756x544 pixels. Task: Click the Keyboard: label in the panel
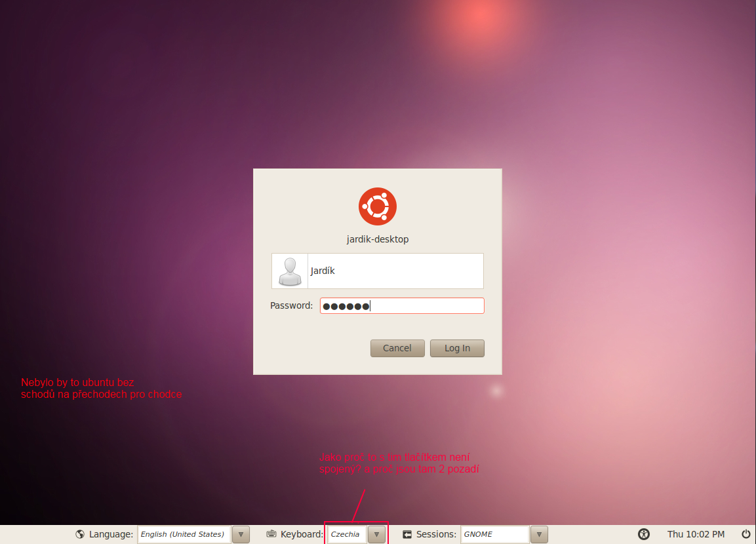(x=302, y=534)
